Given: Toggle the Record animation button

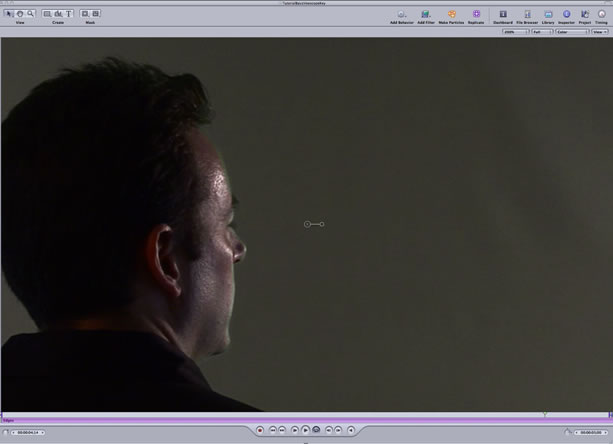Looking at the screenshot, I should pyautogui.click(x=260, y=430).
